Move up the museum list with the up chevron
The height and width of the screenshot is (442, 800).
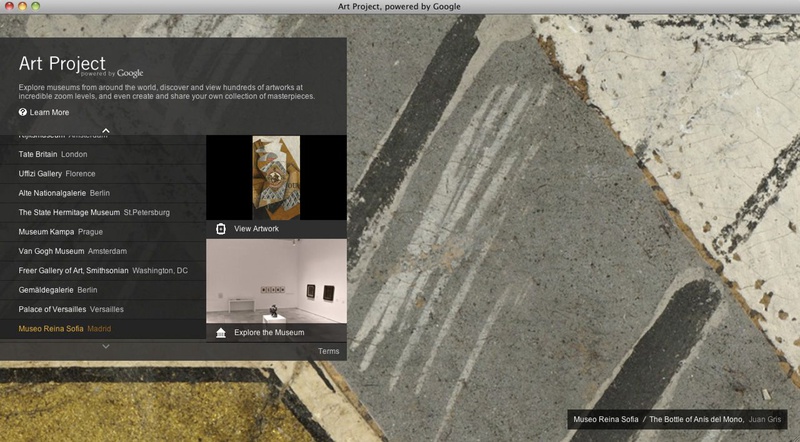(x=106, y=131)
